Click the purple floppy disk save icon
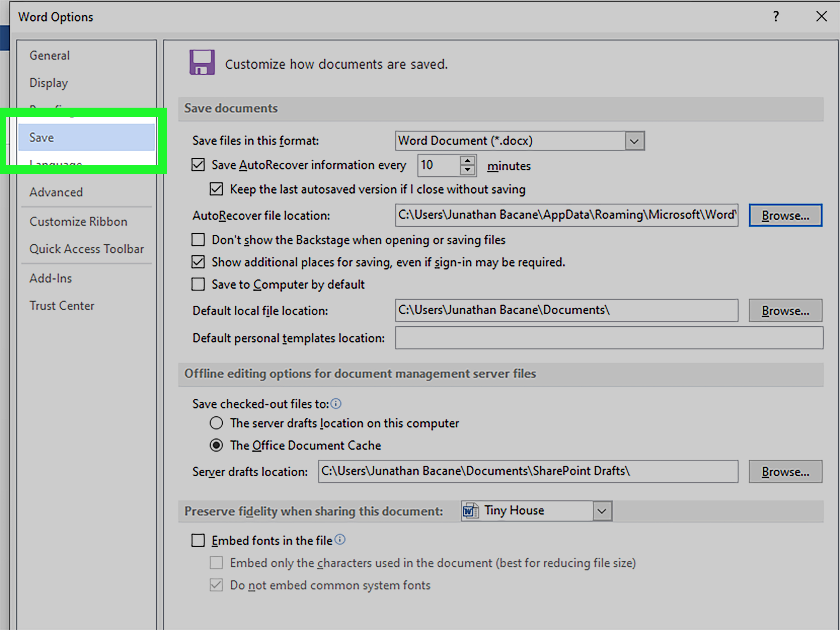 (202, 62)
